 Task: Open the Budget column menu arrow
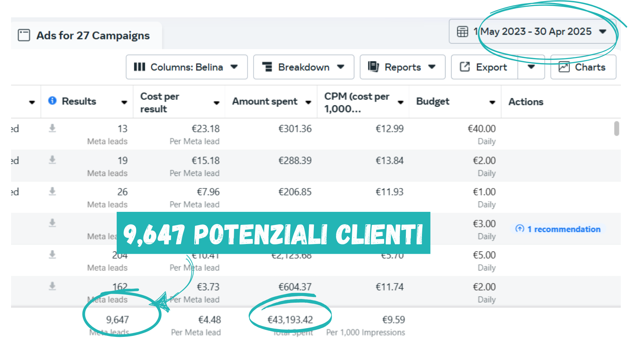pyautogui.click(x=492, y=102)
